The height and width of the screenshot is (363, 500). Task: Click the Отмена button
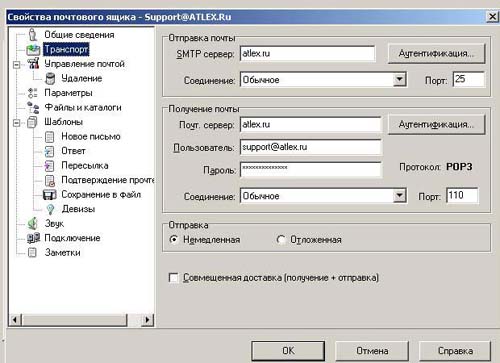point(372,351)
